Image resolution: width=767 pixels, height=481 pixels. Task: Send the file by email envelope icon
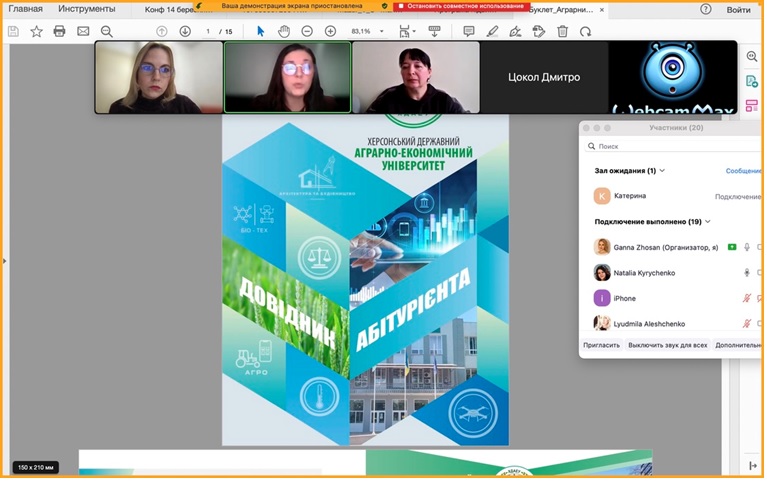pyautogui.click(x=83, y=31)
